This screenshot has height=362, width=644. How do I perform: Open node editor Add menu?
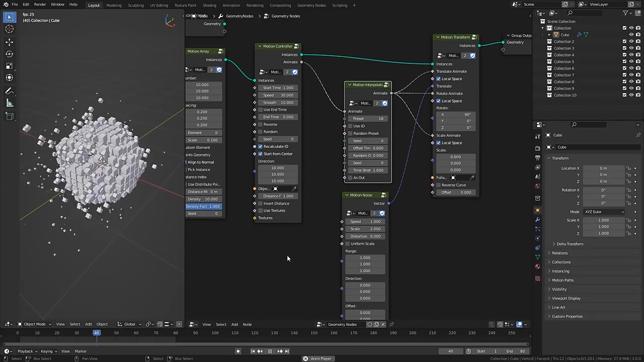tap(234, 324)
